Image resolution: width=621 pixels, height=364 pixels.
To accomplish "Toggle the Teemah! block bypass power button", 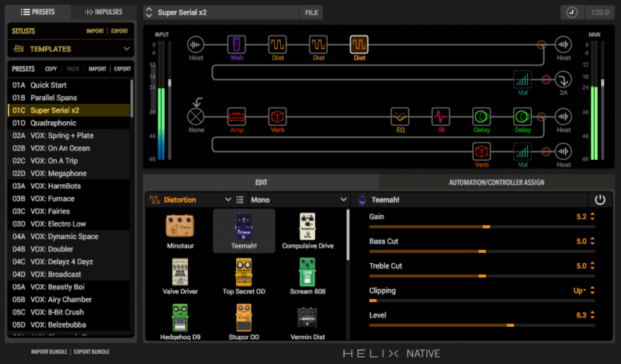I will 599,199.
